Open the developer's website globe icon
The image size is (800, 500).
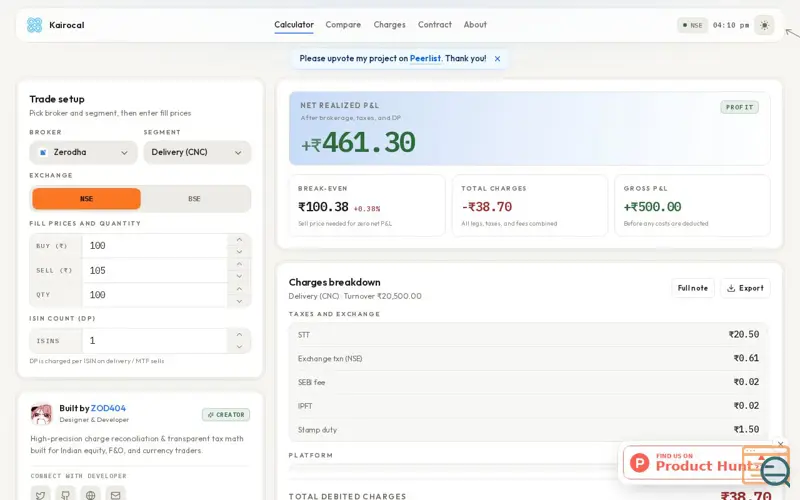(x=90, y=495)
